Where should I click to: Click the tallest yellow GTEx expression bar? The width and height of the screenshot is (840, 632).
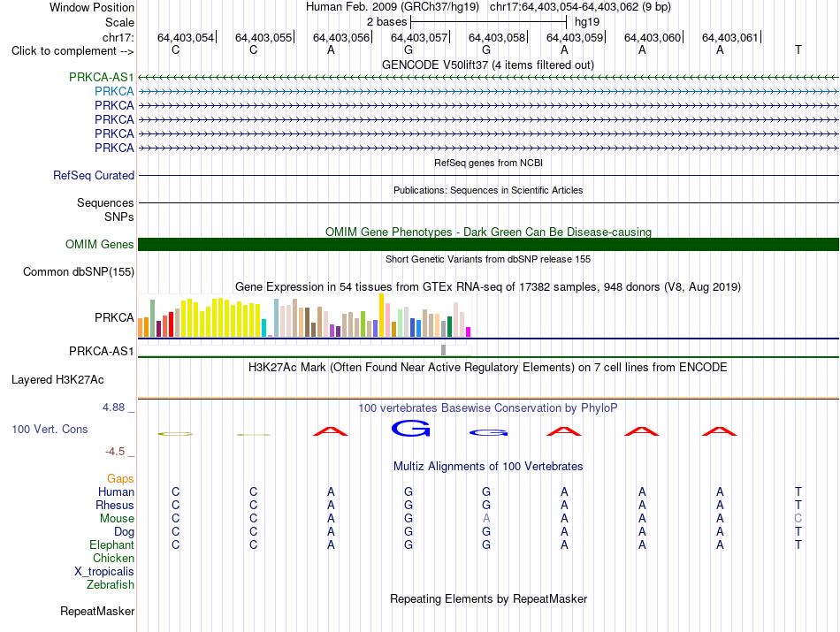coord(381,315)
